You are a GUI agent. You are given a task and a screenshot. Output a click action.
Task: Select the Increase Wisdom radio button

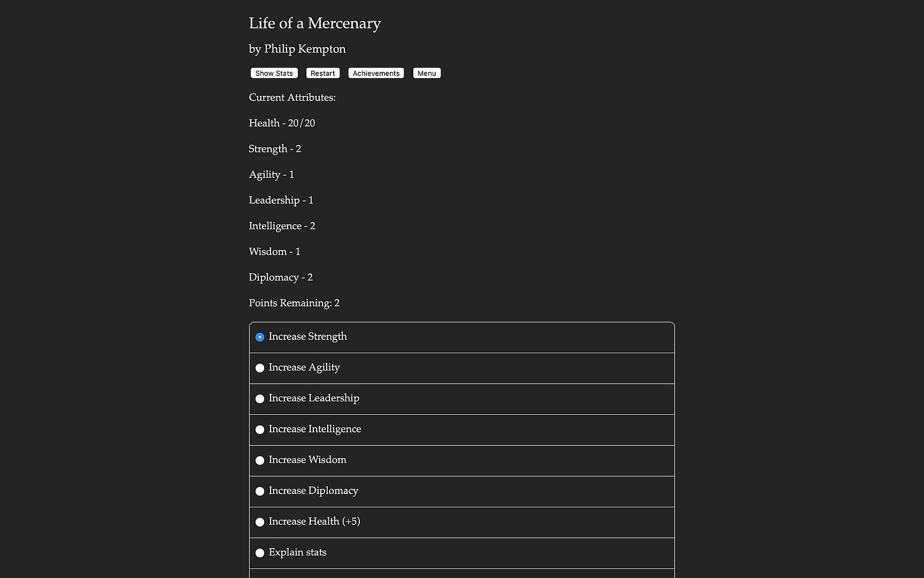pos(260,460)
